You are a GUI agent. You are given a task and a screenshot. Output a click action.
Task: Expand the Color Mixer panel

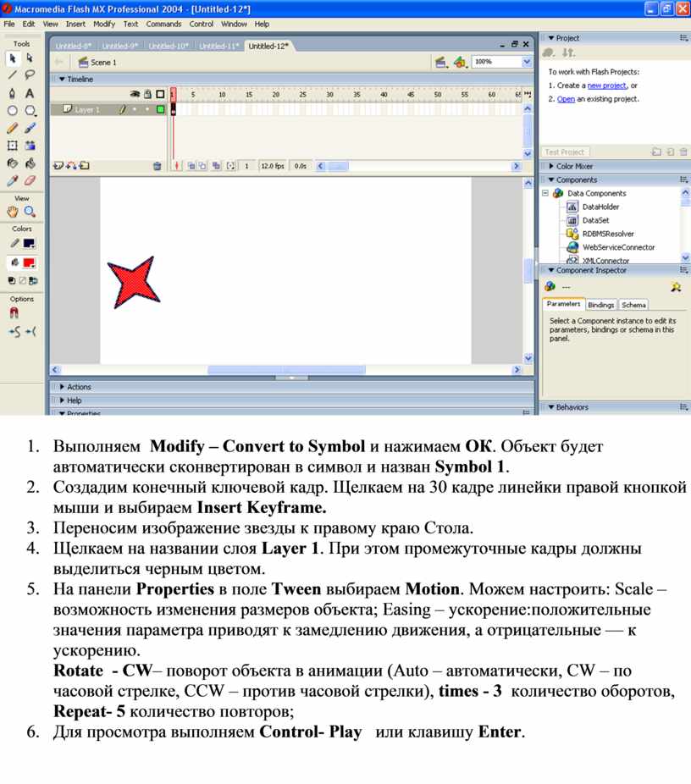point(551,166)
